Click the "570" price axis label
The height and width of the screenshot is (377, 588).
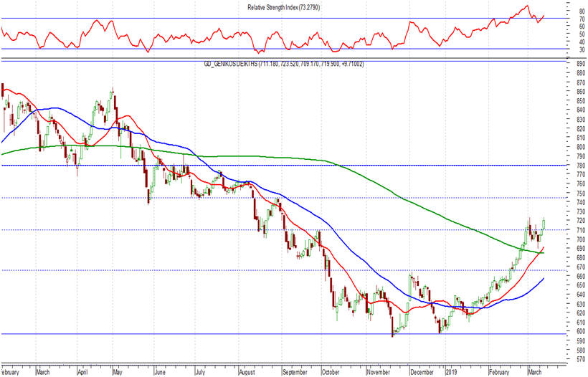pos(581,359)
